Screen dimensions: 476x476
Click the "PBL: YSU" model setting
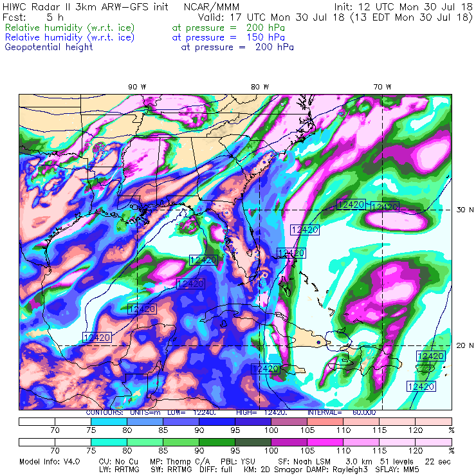click(238, 462)
